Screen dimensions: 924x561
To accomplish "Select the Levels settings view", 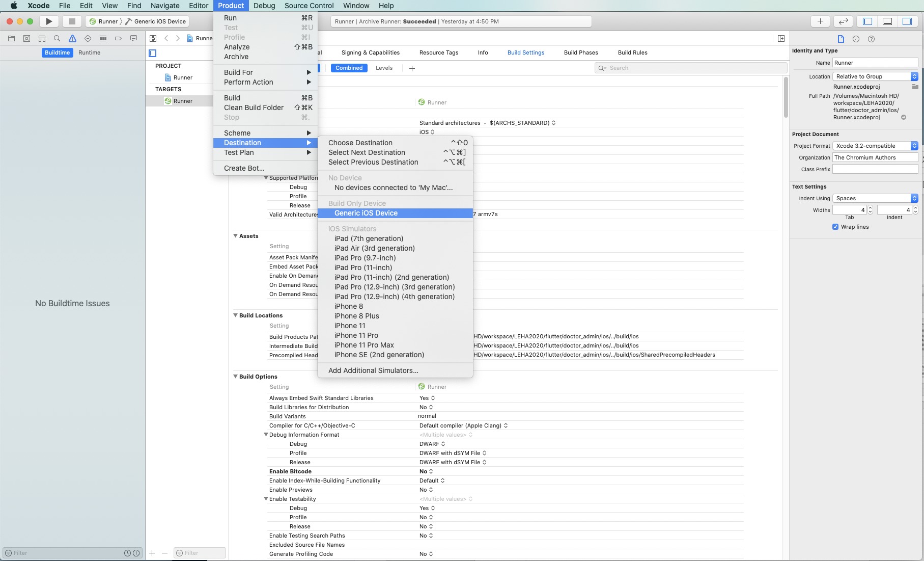I will (x=384, y=68).
